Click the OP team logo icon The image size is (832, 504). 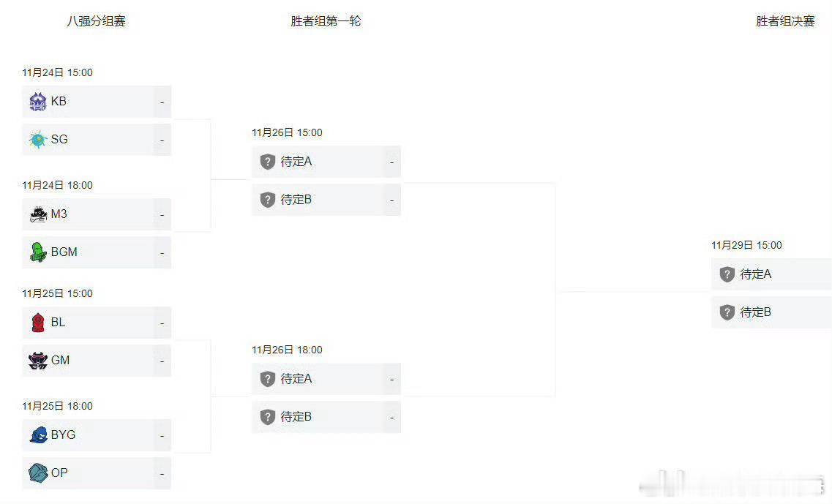[x=37, y=473]
